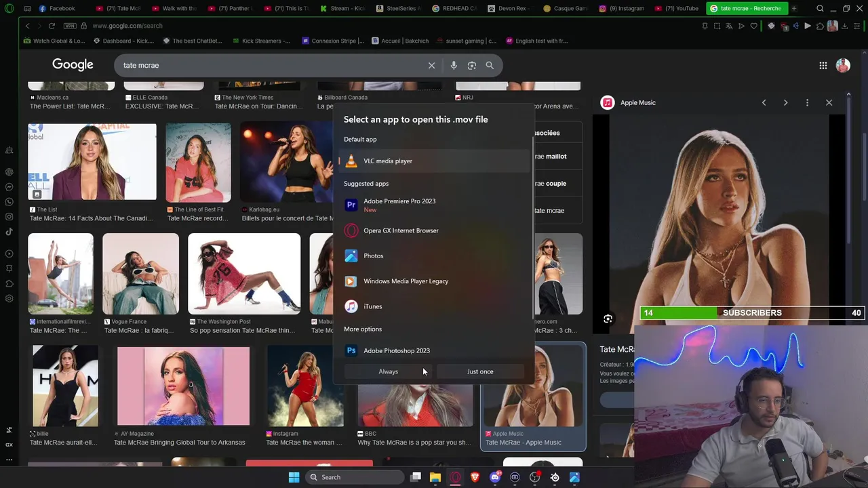
Task: Open Discord from taskbar
Action: coord(495,477)
